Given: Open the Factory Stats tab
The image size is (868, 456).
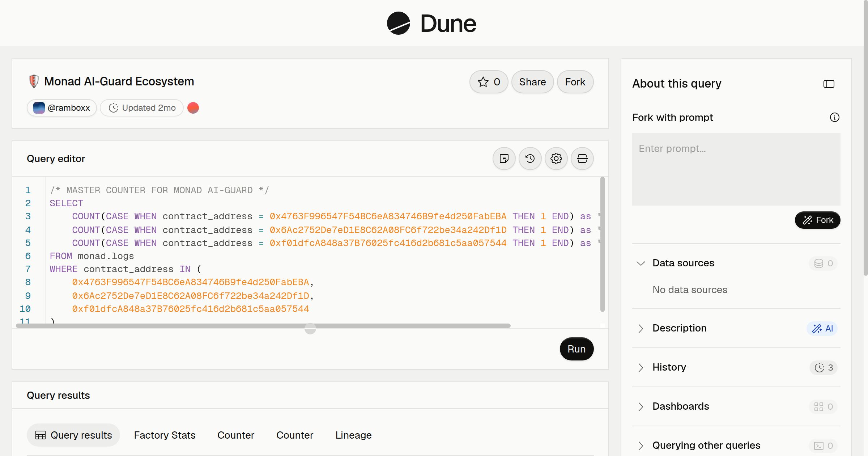Looking at the screenshot, I should tap(165, 435).
